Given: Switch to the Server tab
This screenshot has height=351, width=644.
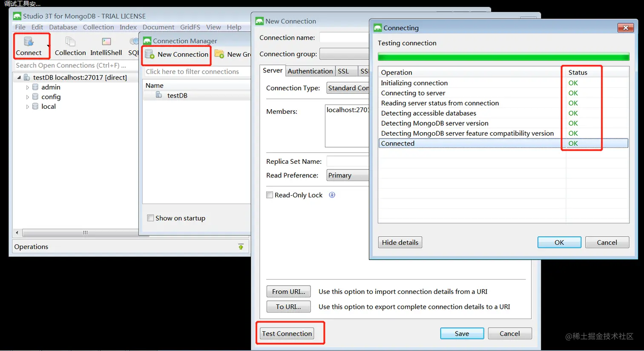Looking at the screenshot, I should click(273, 71).
